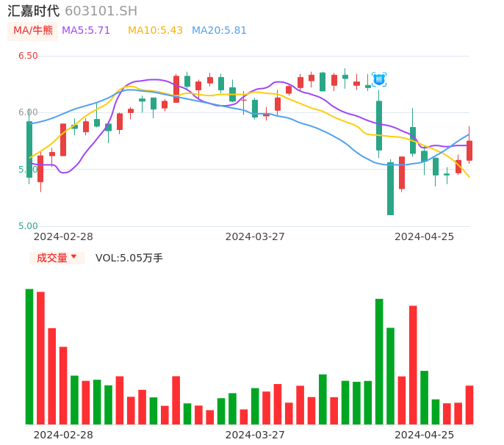Select the MA10:5.43 moving average label
The width and height of the screenshot is (504, 445).
coord(155,31)
